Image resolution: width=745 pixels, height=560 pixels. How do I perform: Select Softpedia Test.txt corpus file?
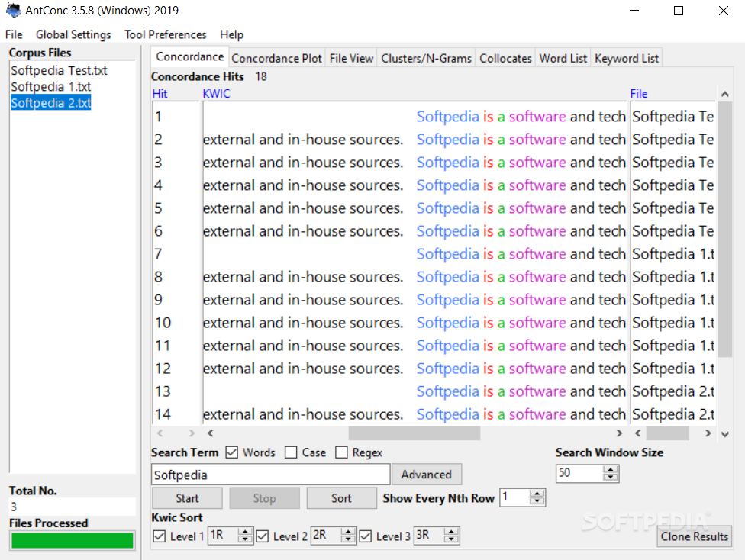pyautogui.click(x=59, y=71)
